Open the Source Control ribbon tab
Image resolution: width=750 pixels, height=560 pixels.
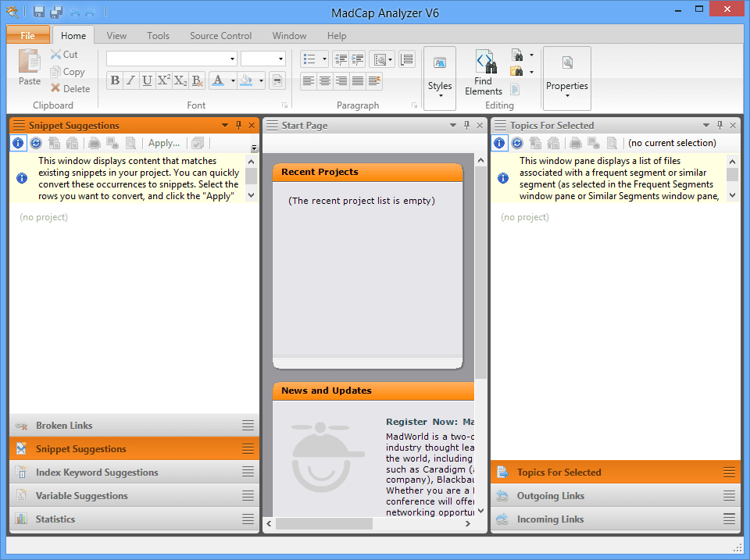tap(220, 36)
